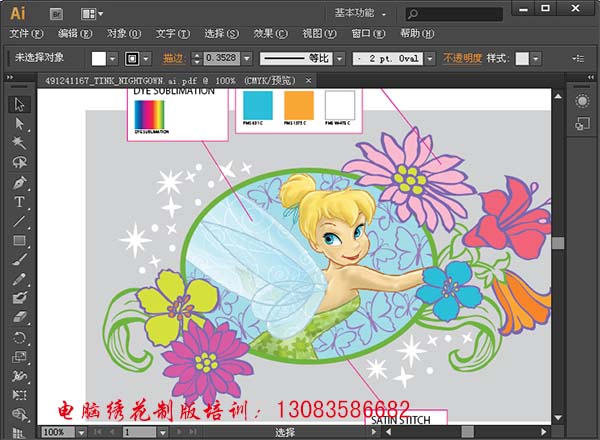The height and width of the screenshot is (440, 600).
Task: Open the docked panel icon below Color Guide
Action: tap(582, 124)
